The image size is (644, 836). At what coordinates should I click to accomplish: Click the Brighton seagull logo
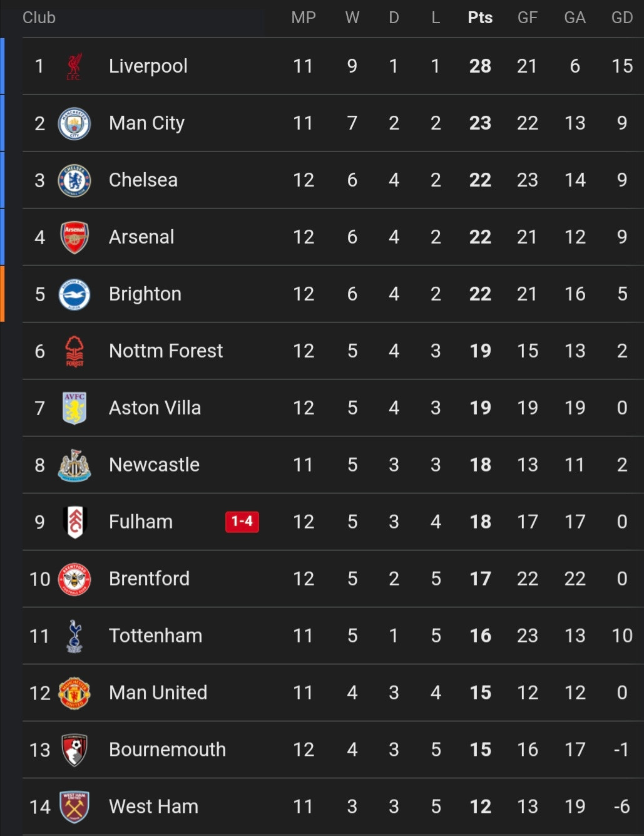(x=74, y=294)
